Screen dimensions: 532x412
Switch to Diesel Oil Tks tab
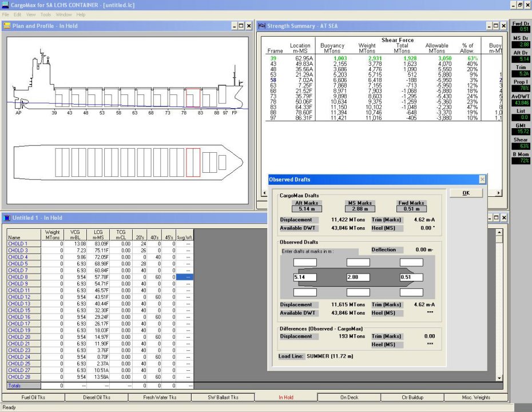click(x=96, y=397)
